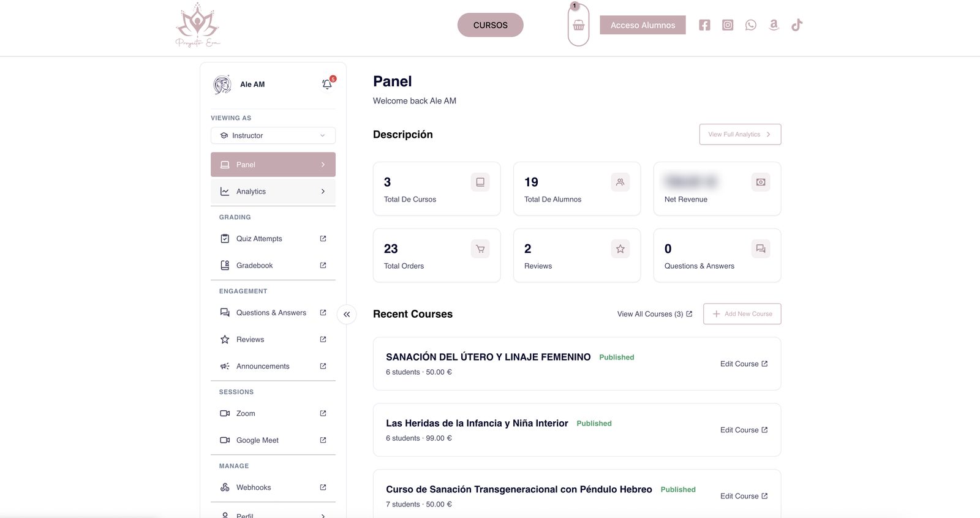Open the shopping basket icon
This screenshot has width=980, height=518.
pyautogui.click(x=578, y=25)
